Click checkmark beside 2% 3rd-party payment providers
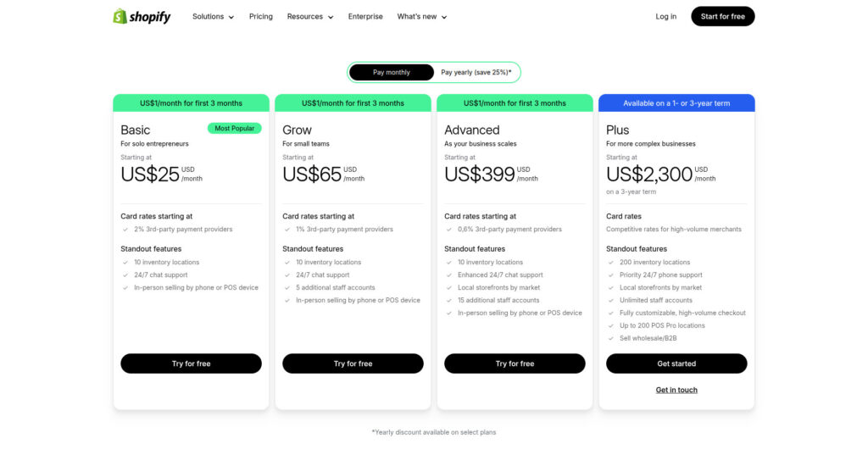Screen dimensions: 868x449 click(125, 229)
